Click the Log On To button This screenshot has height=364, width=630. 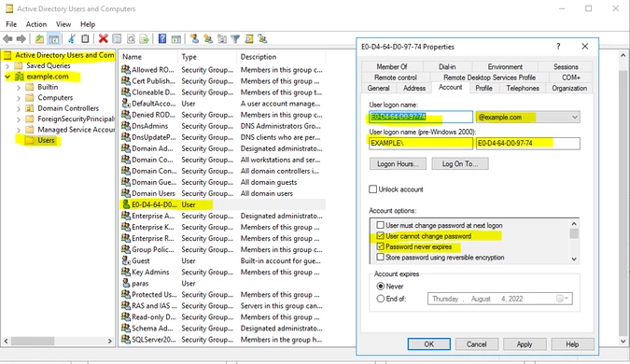(460, 164)
